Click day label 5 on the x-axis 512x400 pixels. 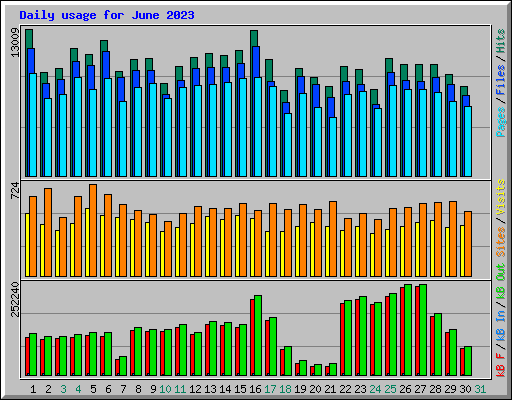pyautogui.click(x=93, y=389)
